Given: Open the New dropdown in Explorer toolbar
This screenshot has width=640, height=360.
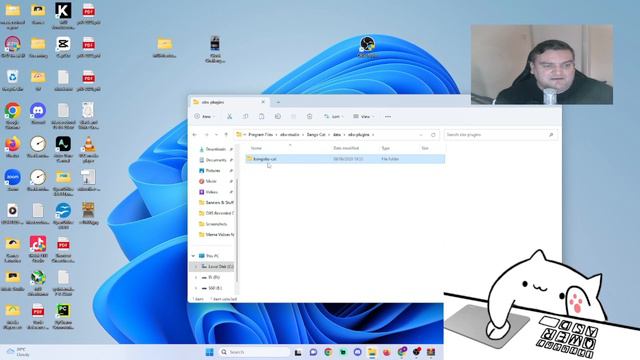Looking at the screenshot, I should 204,116.
